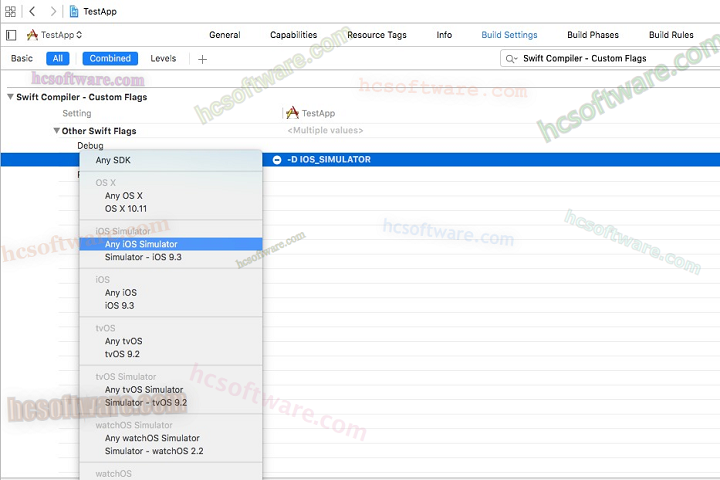Choose Any tvOS Simulator option

coord(171,390)
